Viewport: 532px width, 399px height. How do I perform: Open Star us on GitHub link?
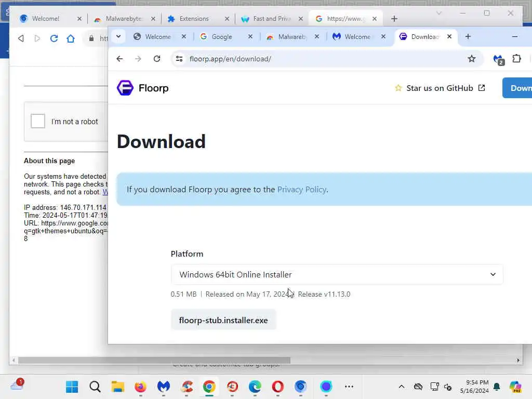pyautogui.click(x=440, y=88)
